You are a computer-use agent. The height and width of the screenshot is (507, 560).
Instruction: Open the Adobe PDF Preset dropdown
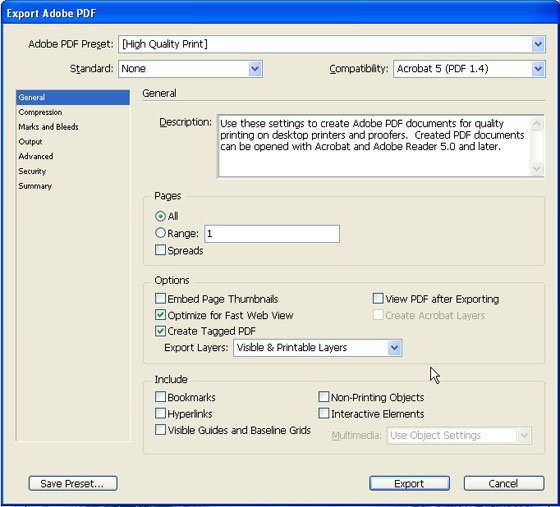332,44
